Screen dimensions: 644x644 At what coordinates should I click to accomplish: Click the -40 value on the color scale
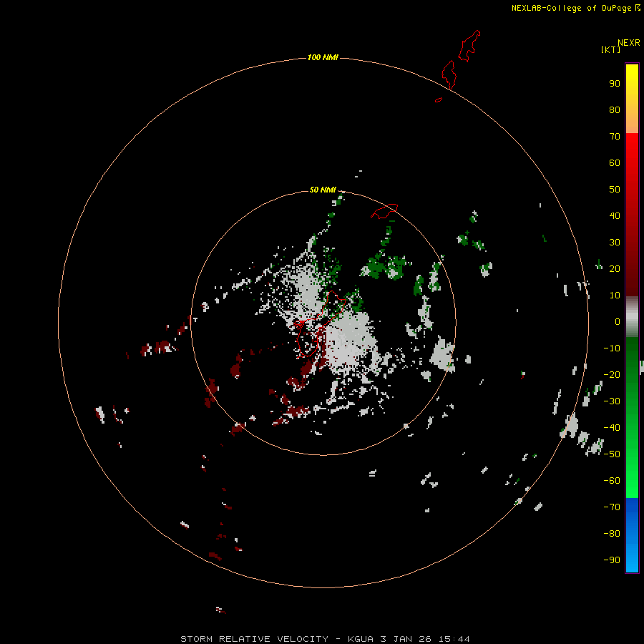pyautogui.click(x=612, y=428)
